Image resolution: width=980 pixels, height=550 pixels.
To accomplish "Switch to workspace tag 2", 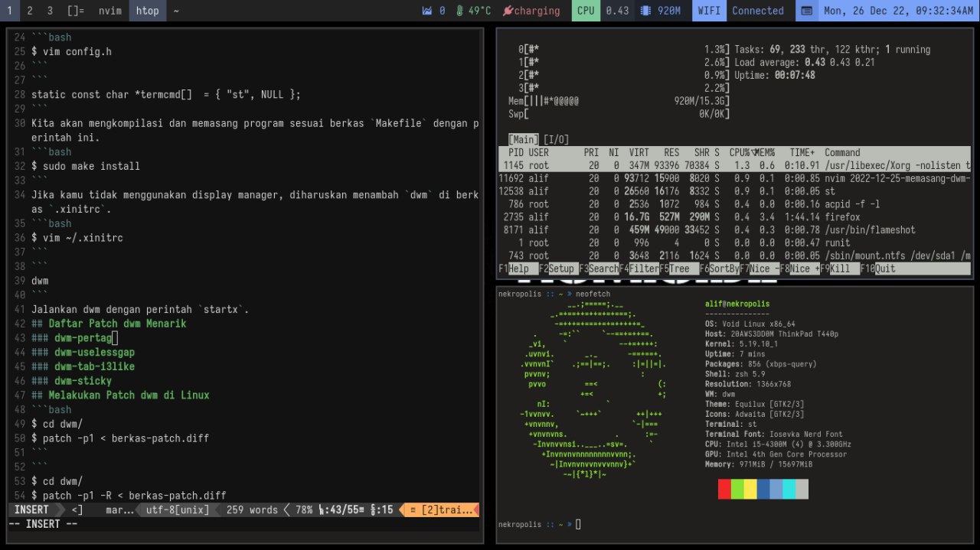I will 30,11.
